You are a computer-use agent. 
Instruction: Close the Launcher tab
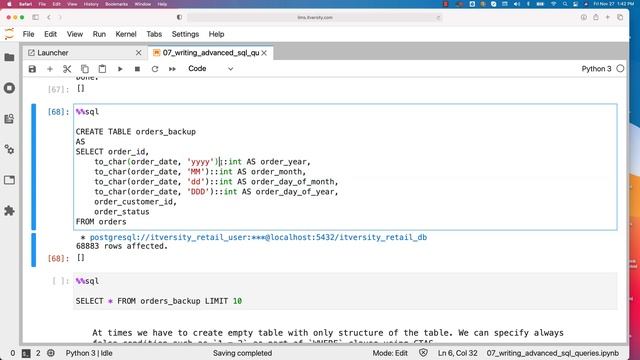pyautogui.click(x=138, y=53)
